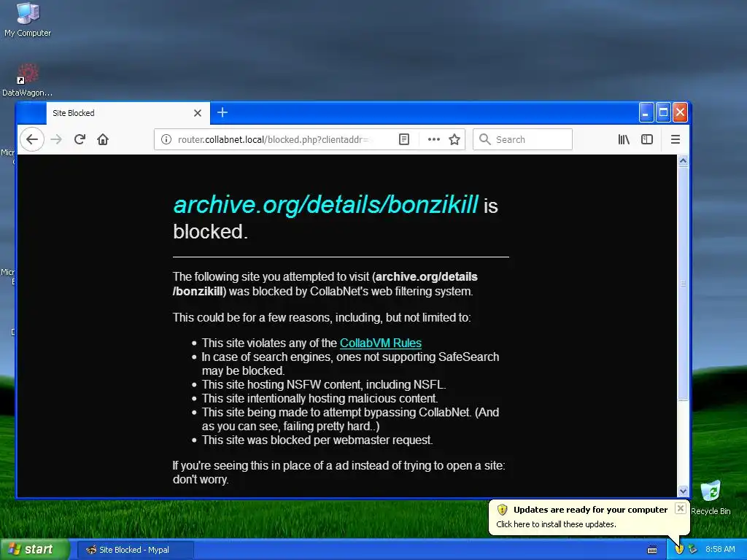This screenshot has width=747, height=560.
Task: Toggle reader view in address bar
Action: click(404, 139)
